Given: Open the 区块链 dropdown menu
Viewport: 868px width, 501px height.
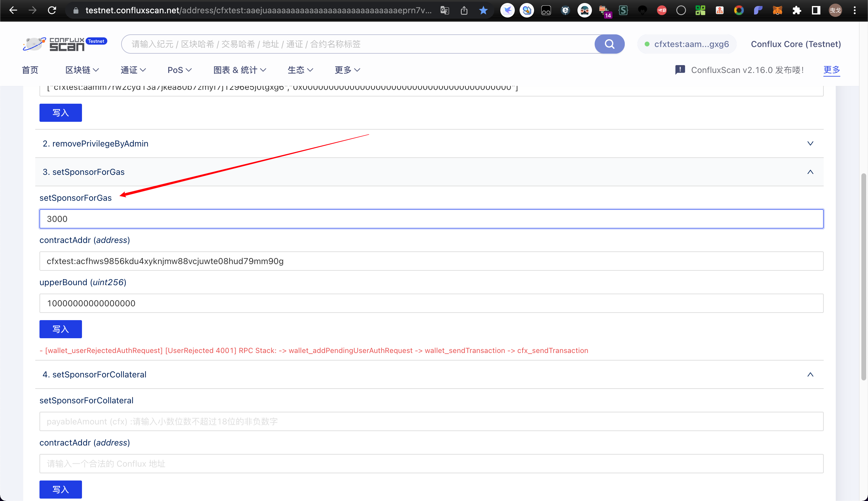Looking at the screenshot, I should [x=82, y=70].
